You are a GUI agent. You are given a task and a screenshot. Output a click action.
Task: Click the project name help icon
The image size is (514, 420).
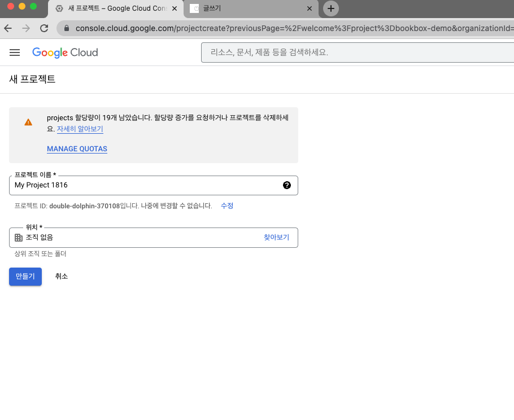click(286, 185)
